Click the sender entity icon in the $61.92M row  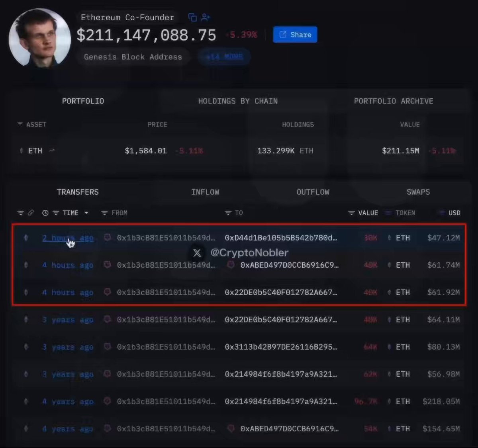pyautogui.click(x=107, y=292)
